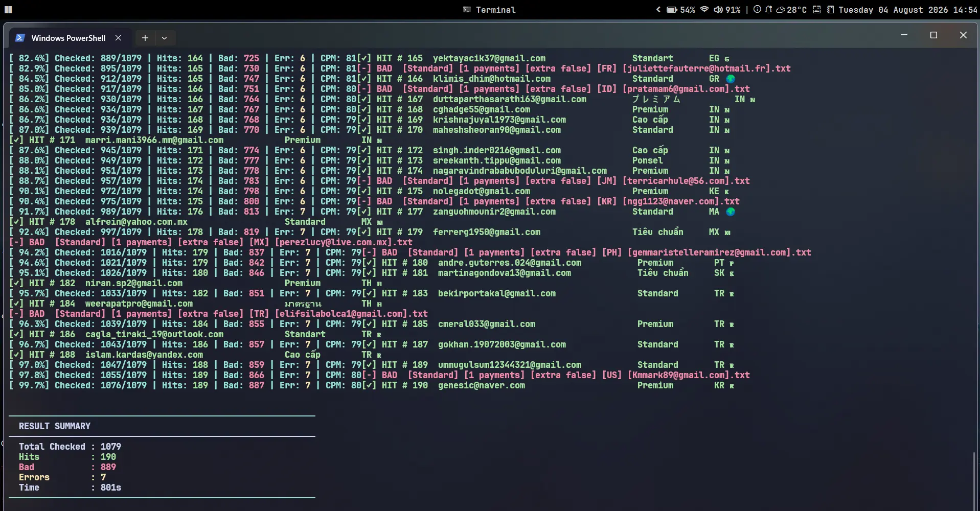The width and height of the screenshot is (980, 511).
Task: Click the 'プレミアム' plan label
Action: (656, 99)
